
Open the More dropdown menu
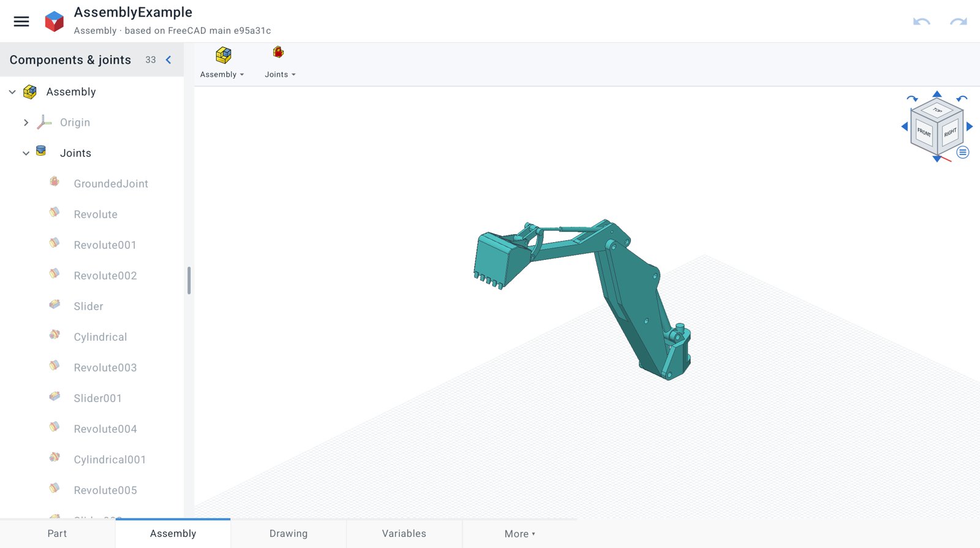coord(519,534)
